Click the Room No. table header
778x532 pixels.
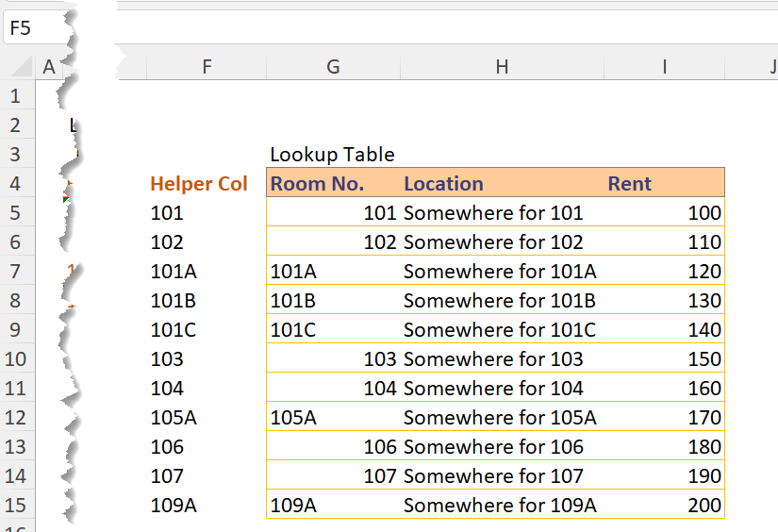pyautogui.click(x=317, y=184)
